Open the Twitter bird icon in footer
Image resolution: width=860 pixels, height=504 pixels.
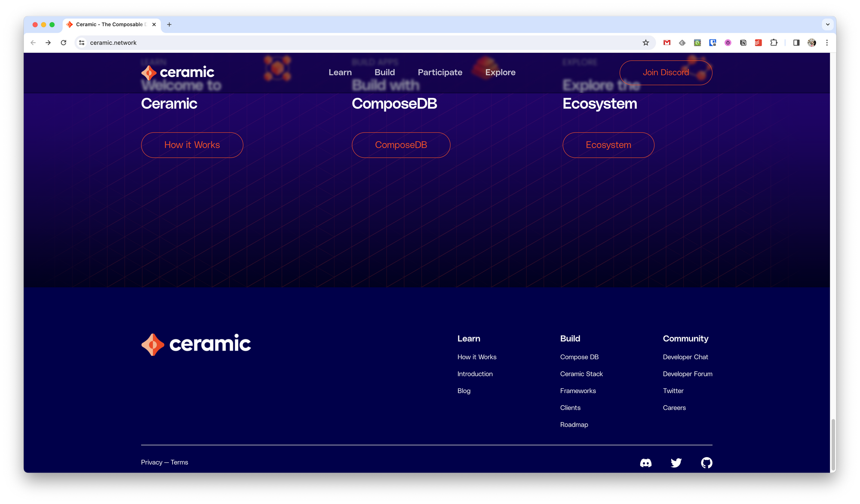676,463
